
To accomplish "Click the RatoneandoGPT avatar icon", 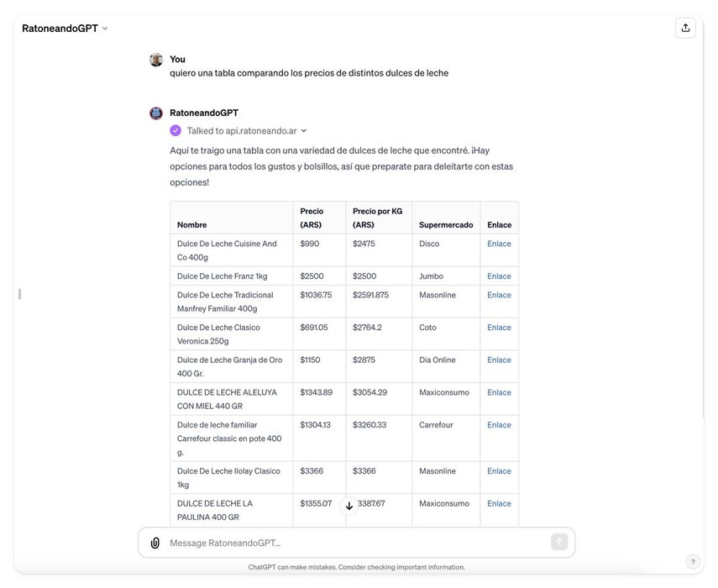I will (156, 113).
